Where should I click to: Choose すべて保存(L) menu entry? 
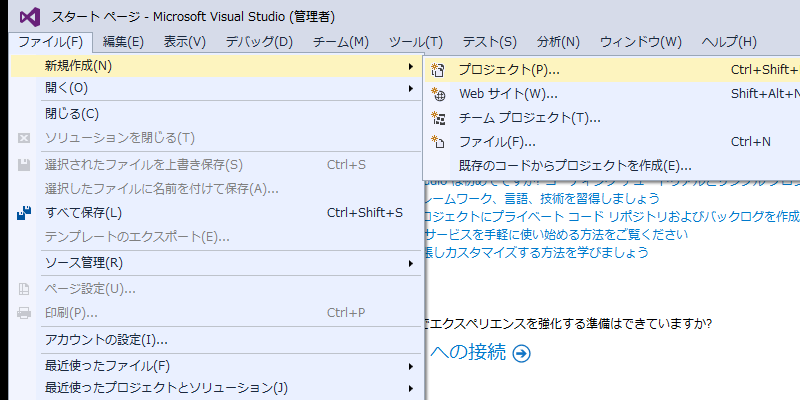tap(216, 213)
